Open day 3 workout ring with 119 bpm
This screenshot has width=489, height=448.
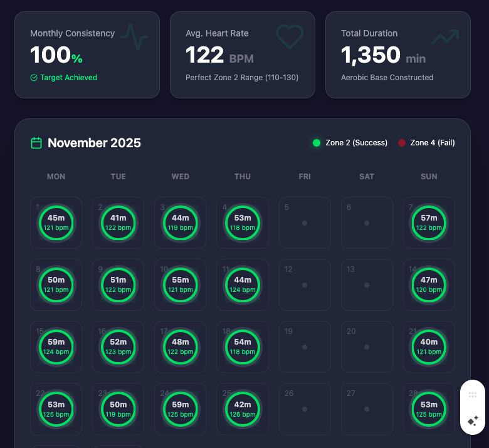click(181, 223)
